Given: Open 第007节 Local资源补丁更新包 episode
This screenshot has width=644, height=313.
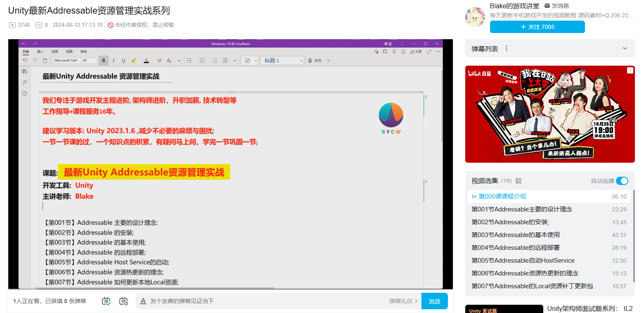Looking at the screenshot, I should click(x=532, y=286).
